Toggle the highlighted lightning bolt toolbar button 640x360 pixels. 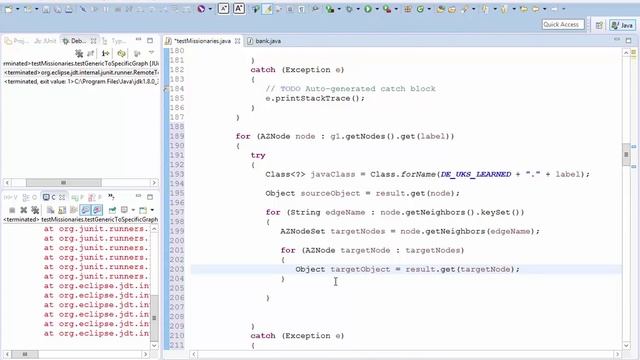click(267, 9)
